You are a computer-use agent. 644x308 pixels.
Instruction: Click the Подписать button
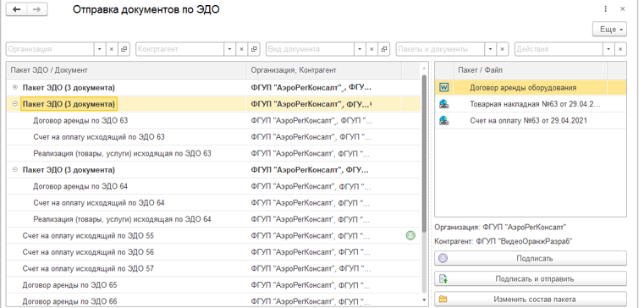point(531,258)
